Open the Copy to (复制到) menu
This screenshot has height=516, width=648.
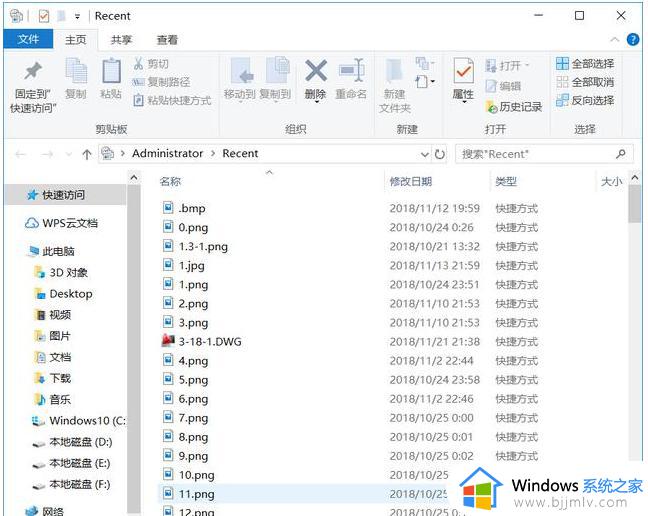click(275, 79)
